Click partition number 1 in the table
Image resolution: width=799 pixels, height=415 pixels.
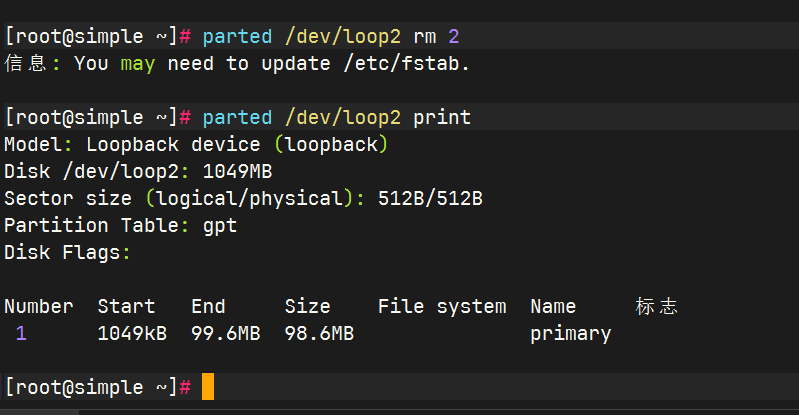[x=21, y=333]
